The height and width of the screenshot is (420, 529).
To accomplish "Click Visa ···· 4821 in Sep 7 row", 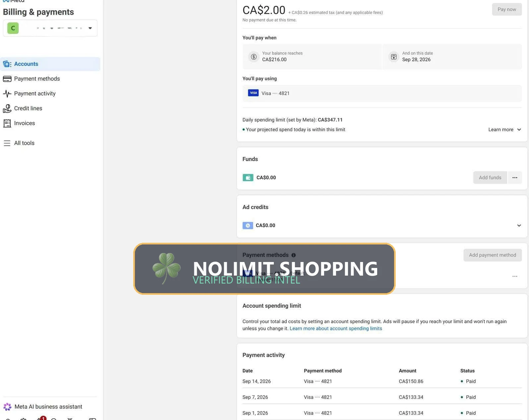I will pyautogui.click(x=318, y=397).
